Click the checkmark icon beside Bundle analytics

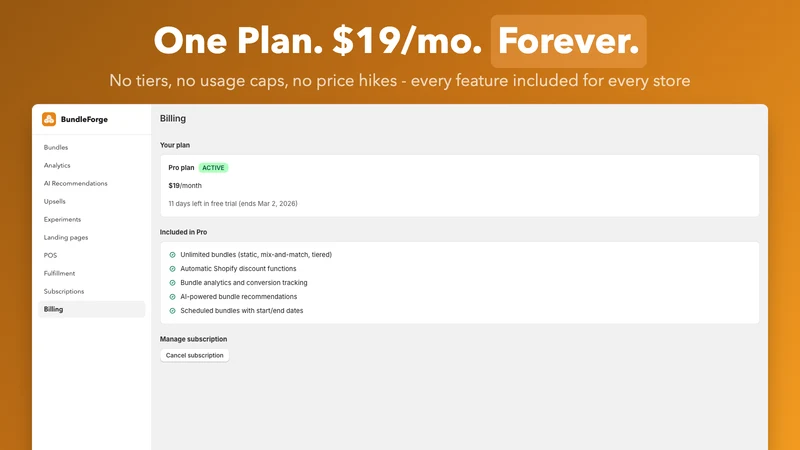(172, 283)
